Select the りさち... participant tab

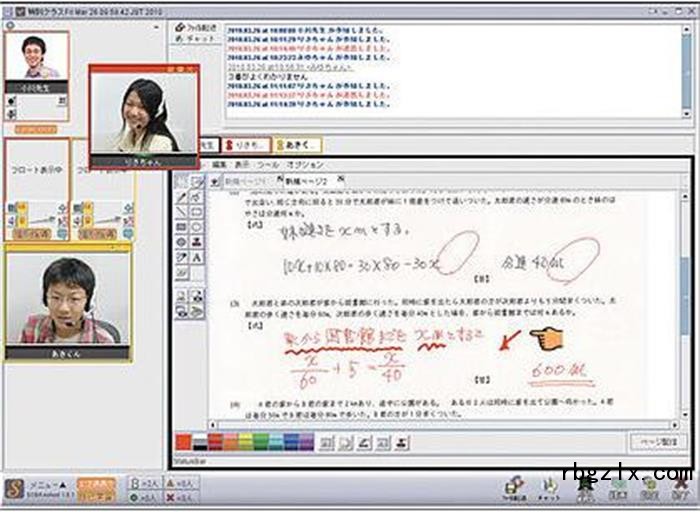(x=246, y=145)
